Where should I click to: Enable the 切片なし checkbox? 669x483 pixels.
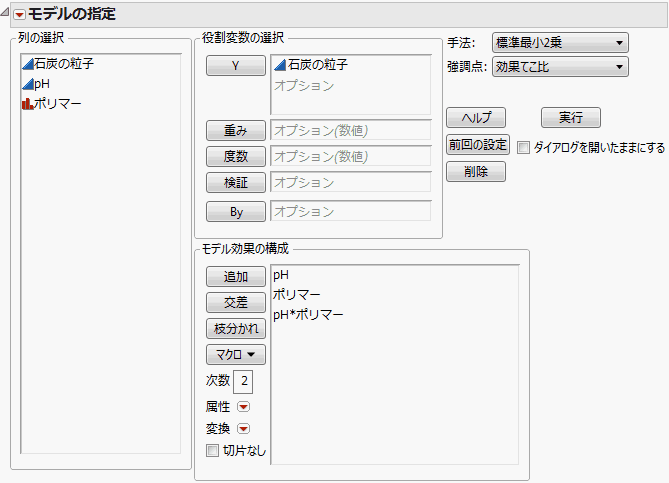[212, 451]
